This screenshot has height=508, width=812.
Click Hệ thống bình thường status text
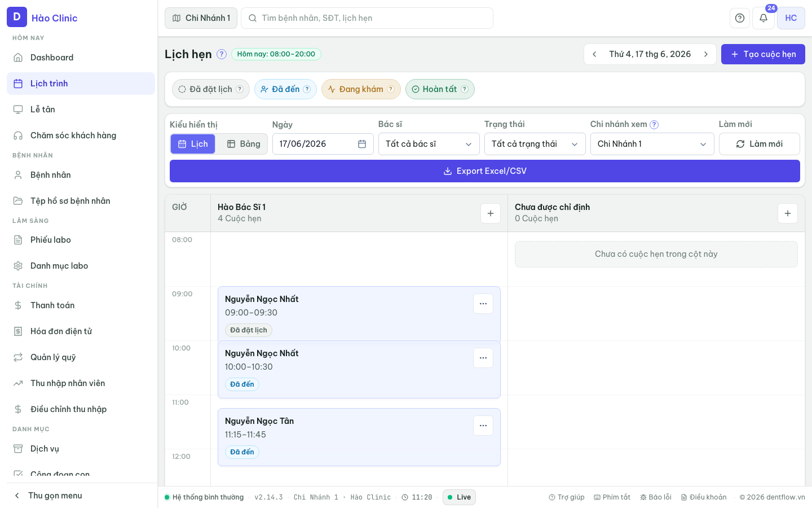point(208,497)
